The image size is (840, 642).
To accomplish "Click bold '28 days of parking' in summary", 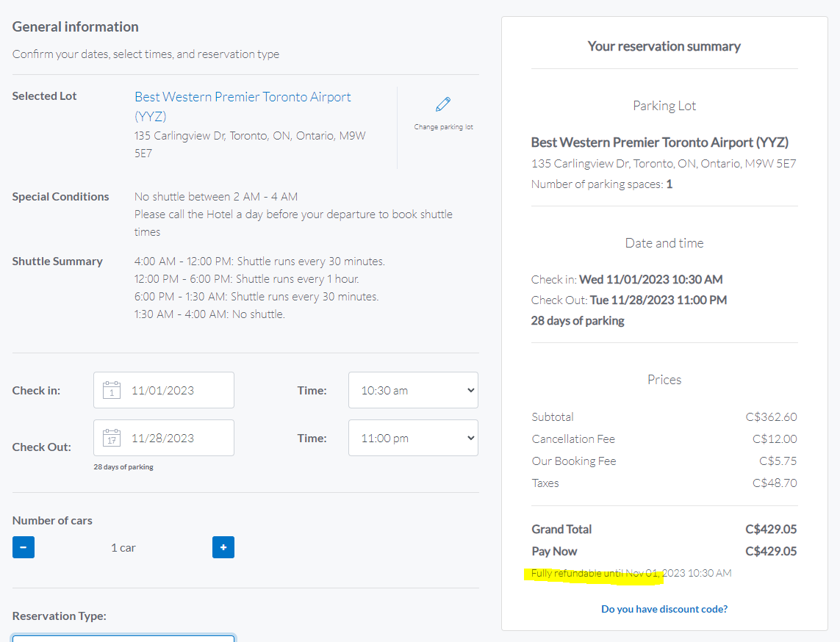I will [578, 321].
